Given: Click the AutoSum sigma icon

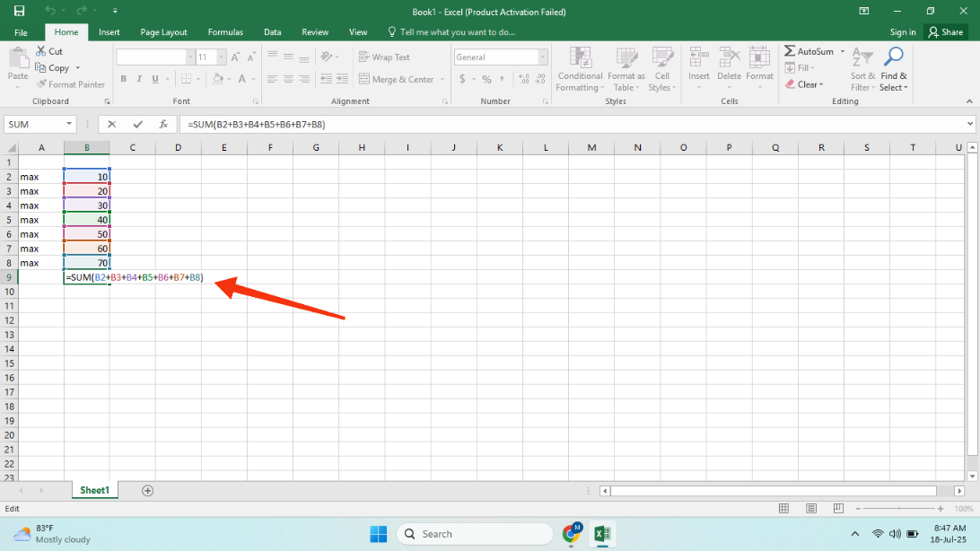Looking at the screenshot, I should tap(790, 51).
